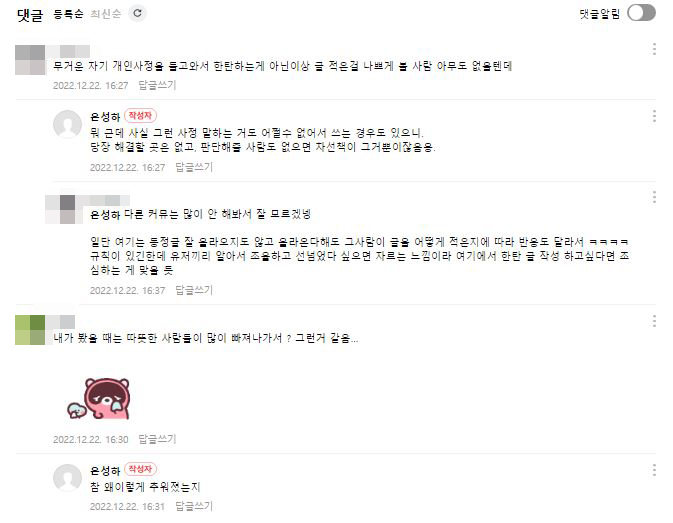Toggle the 댓글알림 notification switch
This screenshot has height=523, width=673.
click(x=641, y=13)
